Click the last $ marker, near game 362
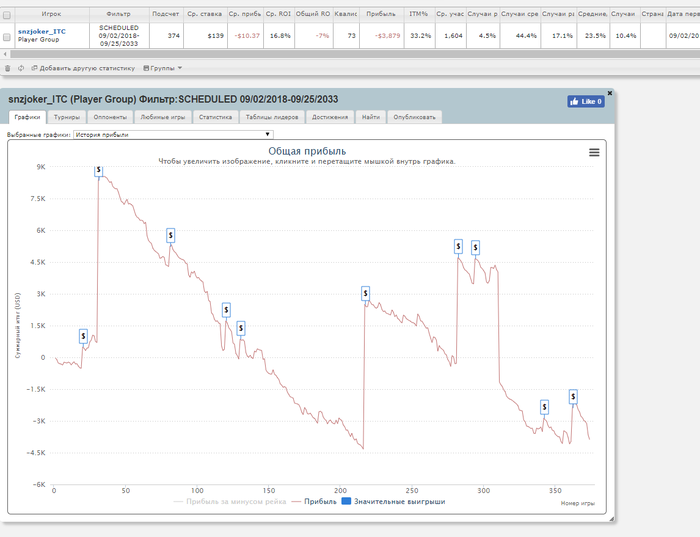700x537 pixels. 573,396
